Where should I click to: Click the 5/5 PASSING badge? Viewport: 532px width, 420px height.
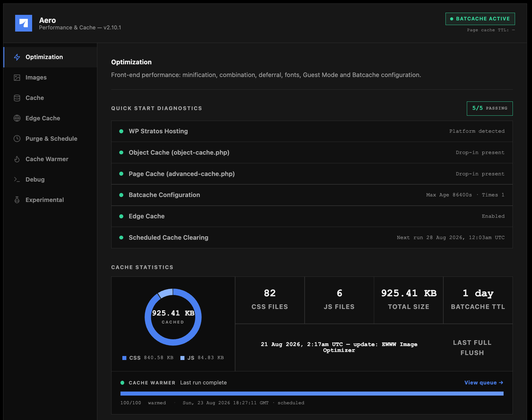[490, 109]
